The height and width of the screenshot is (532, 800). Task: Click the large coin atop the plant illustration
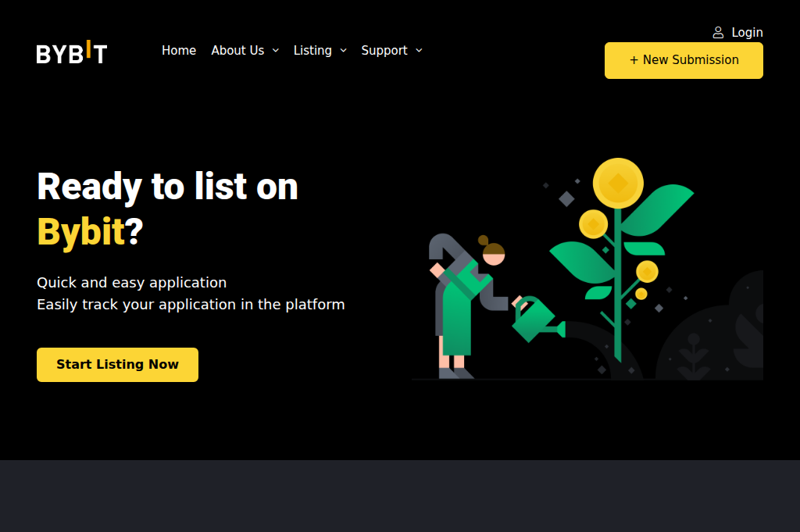click(618, 183)
